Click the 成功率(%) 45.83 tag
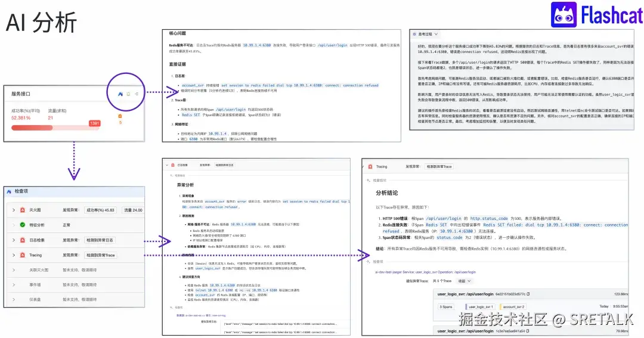644x338 pixels. coord(100,210)
